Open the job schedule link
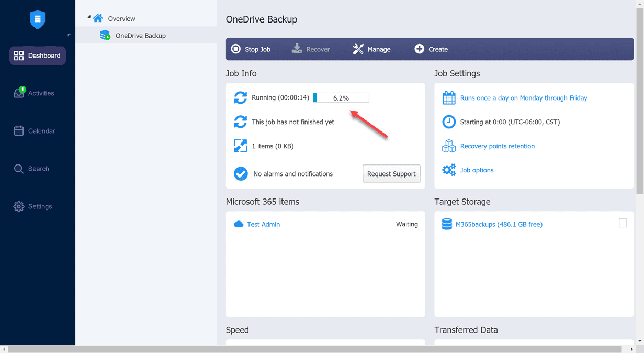The image size is (644, 353). point(523,98)
